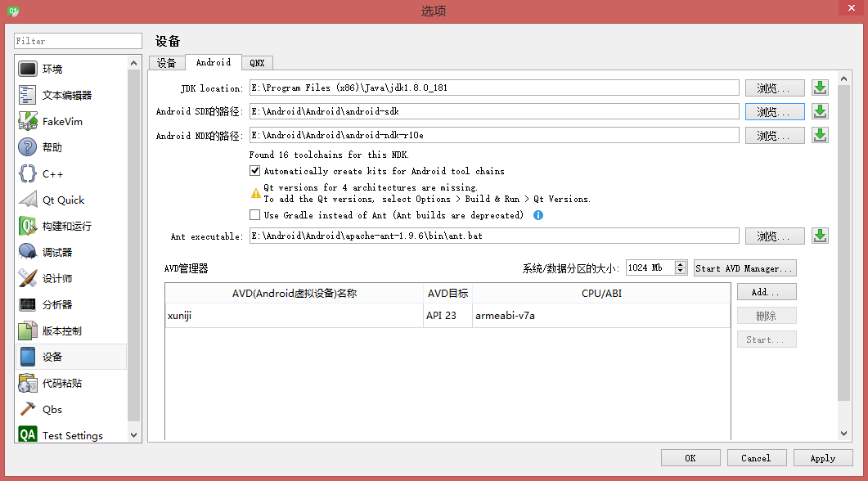The width and height of the screenshot is (868, 481).
Task: Click the Start... AVD button
Action: pyautogui.click(x=767, y=339)
